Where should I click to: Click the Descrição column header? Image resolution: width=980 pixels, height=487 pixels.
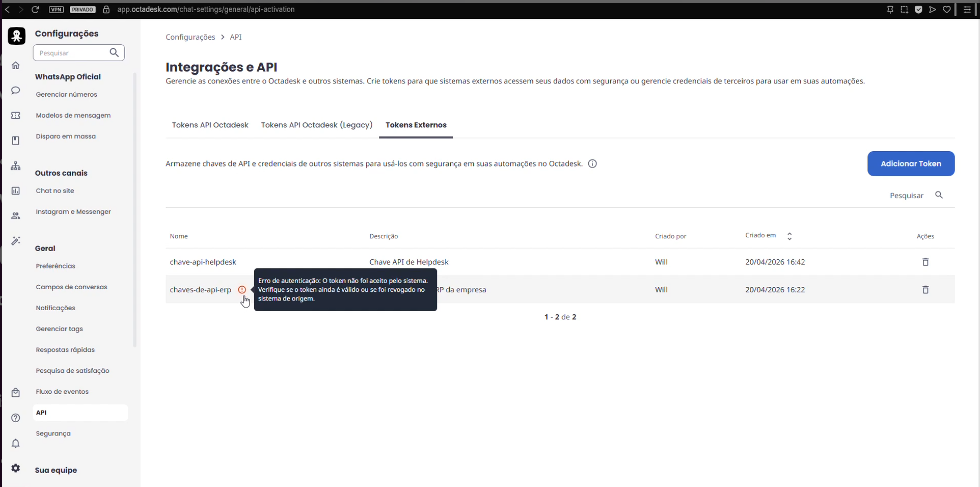click(x=384, y=236)
